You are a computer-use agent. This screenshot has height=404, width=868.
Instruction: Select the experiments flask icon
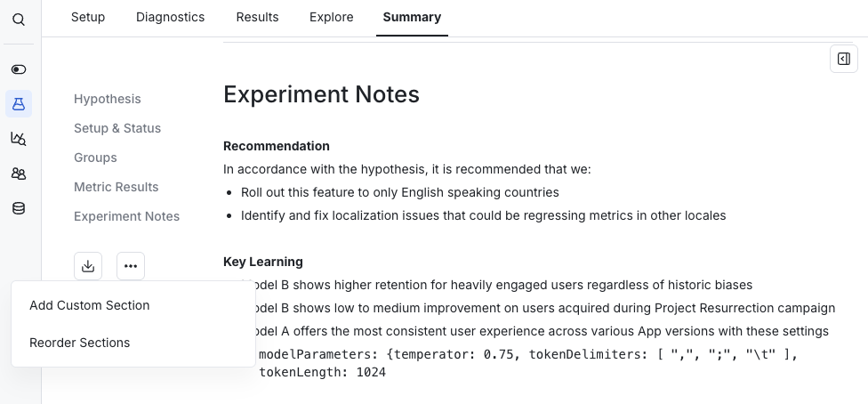pyautogui.click(x=19, y=103)
